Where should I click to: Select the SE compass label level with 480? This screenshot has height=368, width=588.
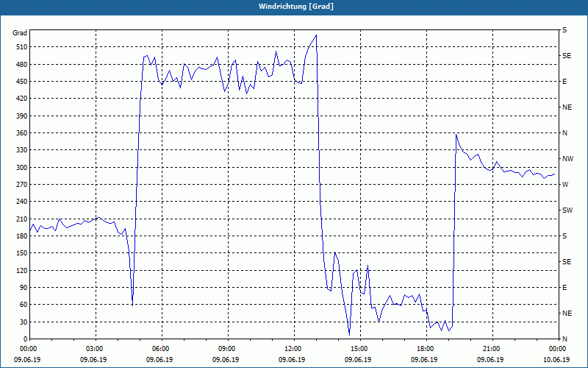[x=567, y=56]
